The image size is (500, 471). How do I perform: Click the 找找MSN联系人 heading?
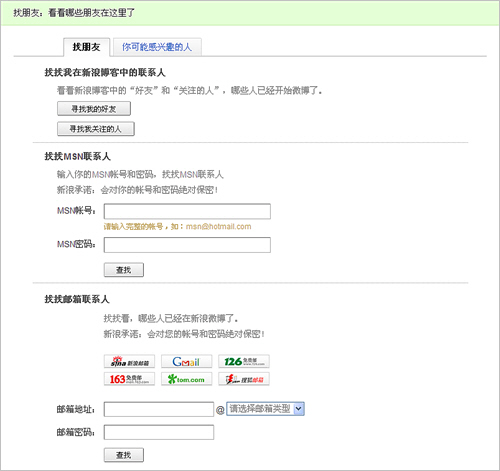[77, 156]
